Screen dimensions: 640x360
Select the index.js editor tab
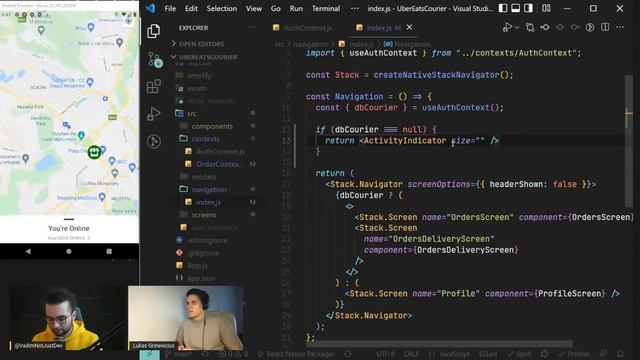point(378,28)
